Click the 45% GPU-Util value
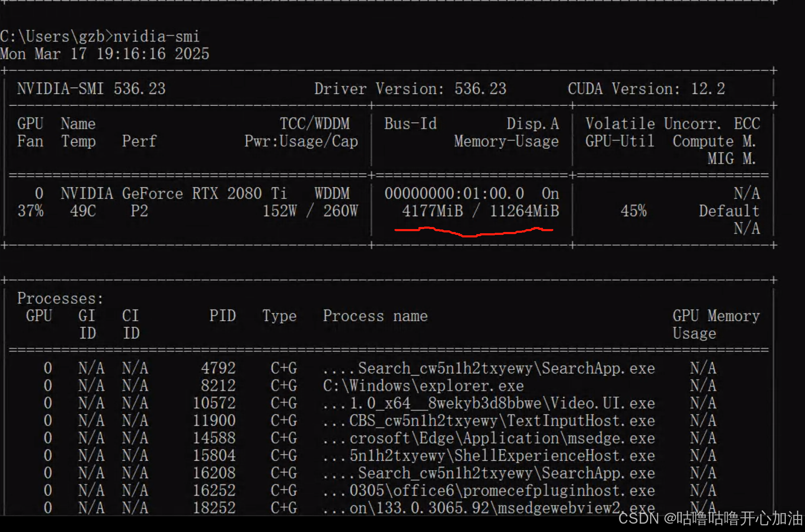 point(633,211)
